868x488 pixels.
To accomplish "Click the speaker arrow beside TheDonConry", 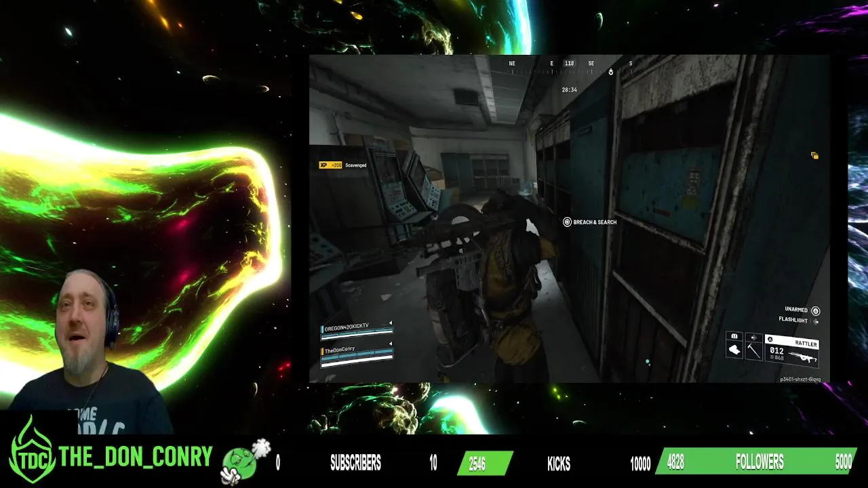I will [391, 344].
